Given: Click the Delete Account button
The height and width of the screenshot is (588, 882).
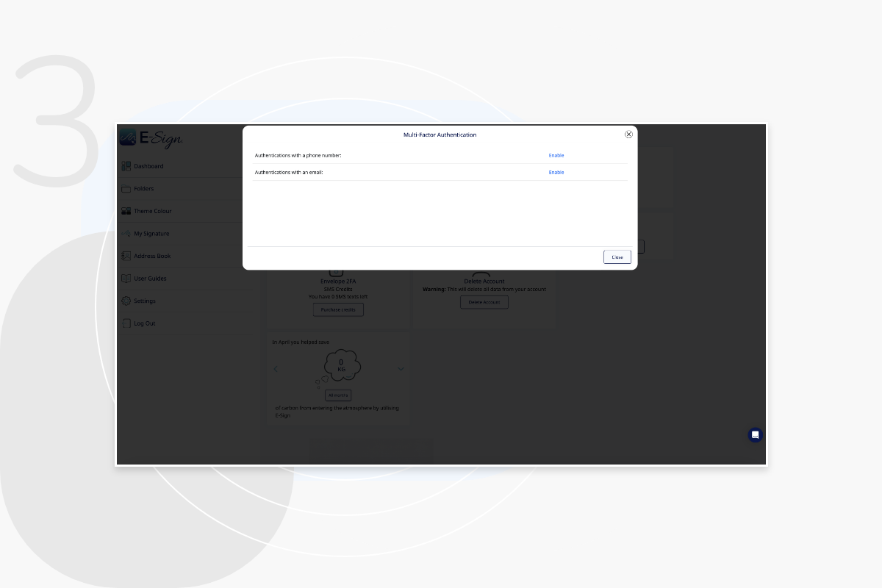Looking at the screenshot, I should 484,302.
